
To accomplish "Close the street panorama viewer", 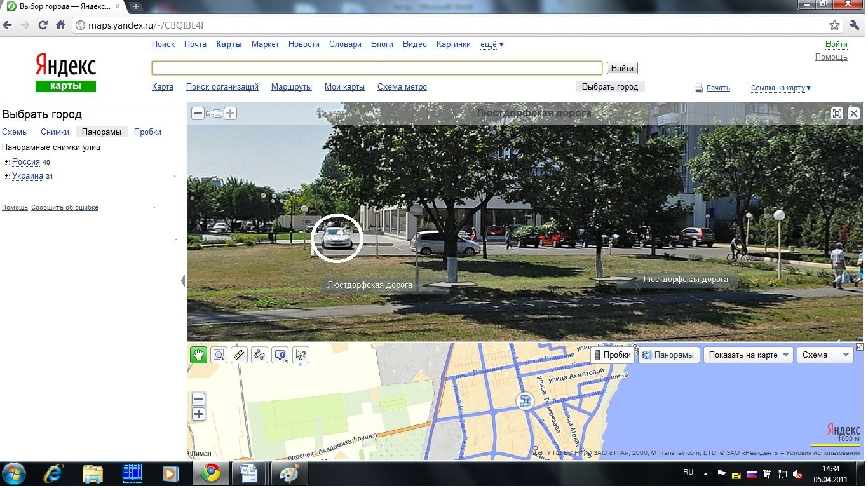I will coord(854,114).
